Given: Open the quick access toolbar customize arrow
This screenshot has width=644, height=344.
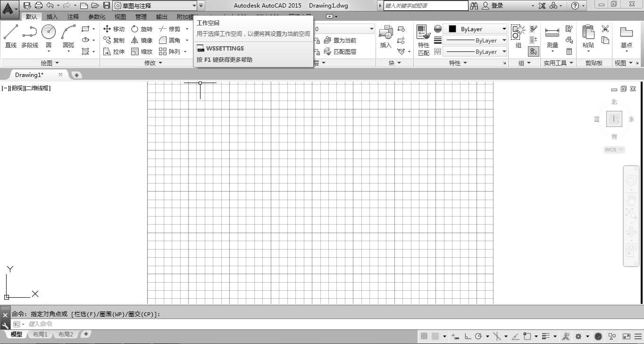Looking at the screenshot, I should click(201, 6).
